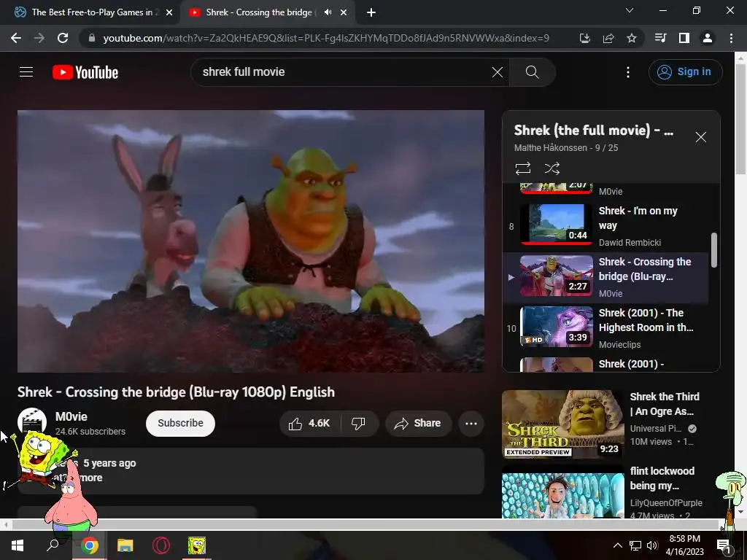This screenshot has height=560, width=747.
Task: Toggle shuffle playlist
Action: [x=552, y=168]
